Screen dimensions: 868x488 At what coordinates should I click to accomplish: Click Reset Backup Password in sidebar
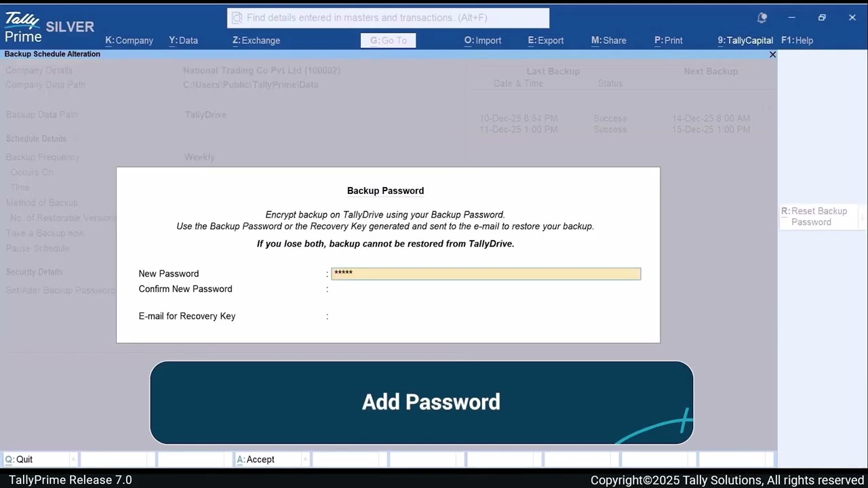pos(818,217)
